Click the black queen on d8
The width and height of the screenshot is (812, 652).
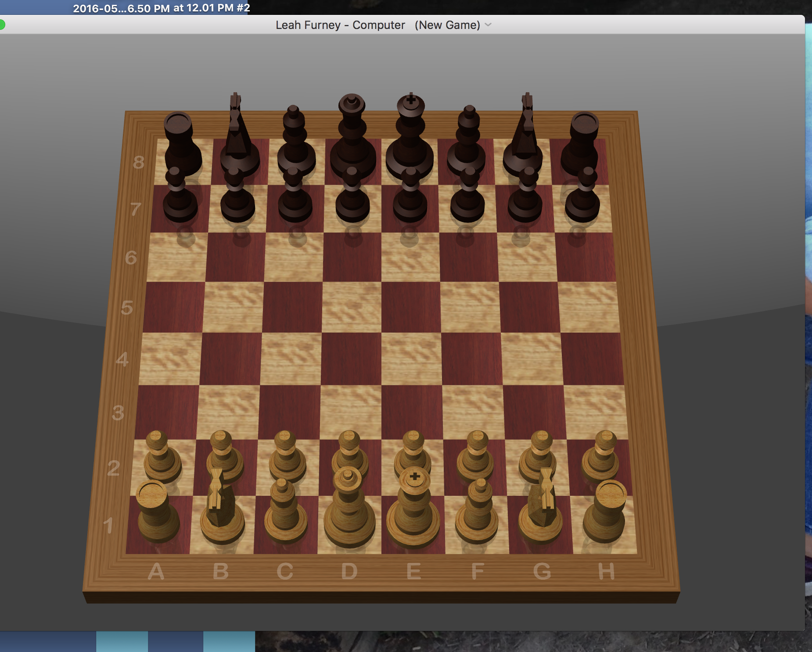352,136
